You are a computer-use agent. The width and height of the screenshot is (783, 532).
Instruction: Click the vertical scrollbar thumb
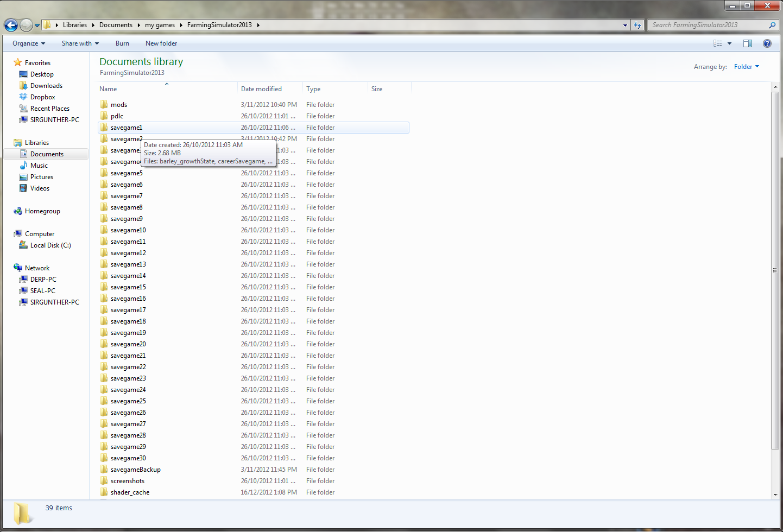775,270
